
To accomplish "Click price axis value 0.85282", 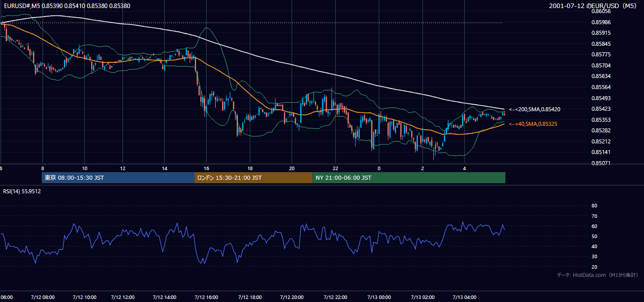I will 601,130.
